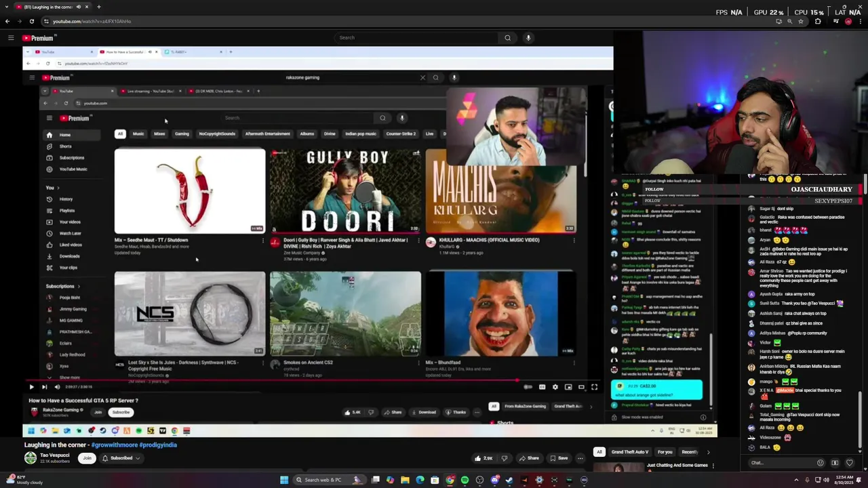Show hidden system tray icons

click(x=796, y=480)
